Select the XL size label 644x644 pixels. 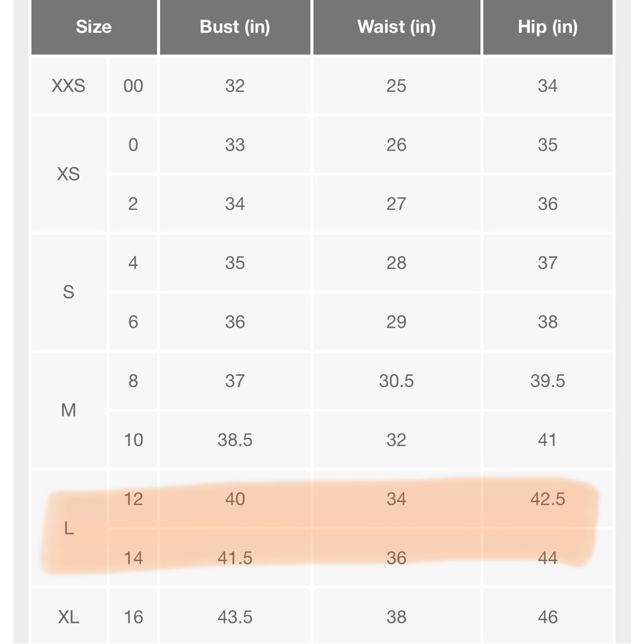pyautogui.click(x=69, y=616)
